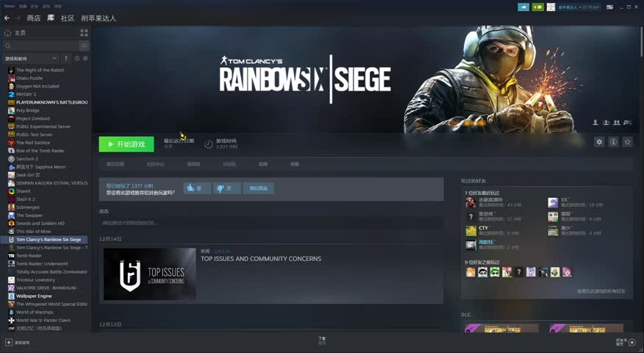Click the thumbs-up recommend icon

point(190,188)
